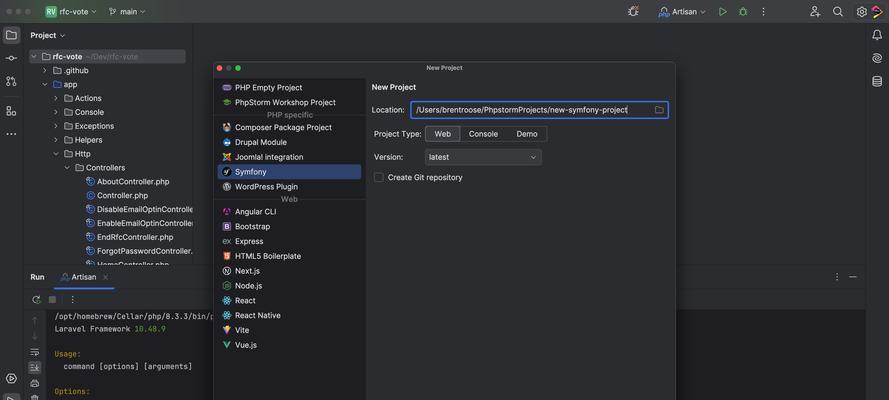Viewport: 889px width, 400px height.
Task: Open Search Everywhere magnifier
Action: coord(838,11)
